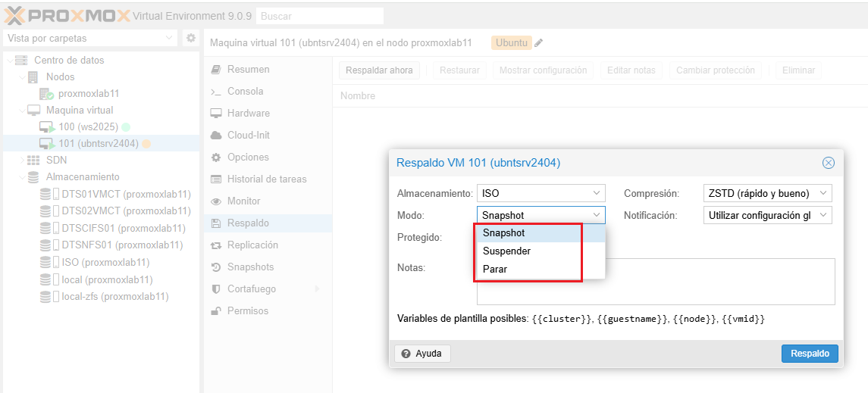Click the Cambiar protección button
The width and height of the screenshot is (868, 393).
click(x=716, y=70)
